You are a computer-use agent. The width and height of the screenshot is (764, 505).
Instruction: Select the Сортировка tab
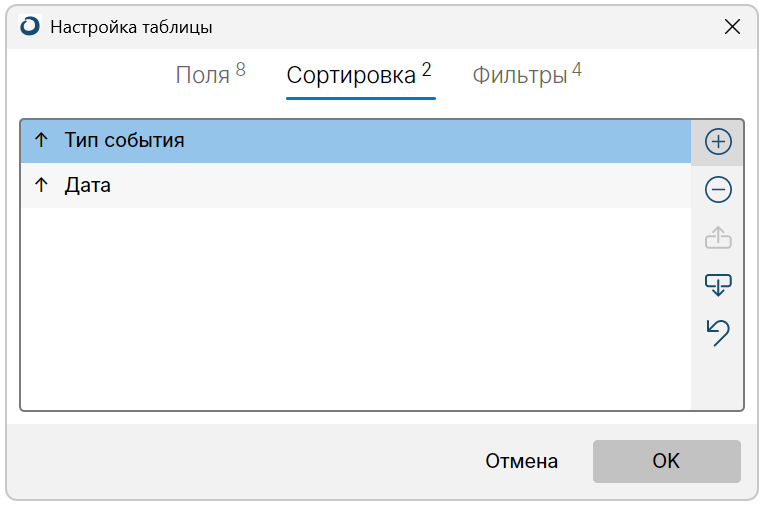tap(351, 75)
